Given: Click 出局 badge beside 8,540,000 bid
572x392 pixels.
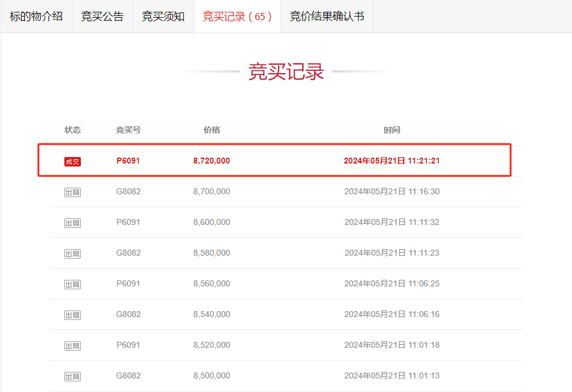Looking at the screenshot, I should [73, 315].
